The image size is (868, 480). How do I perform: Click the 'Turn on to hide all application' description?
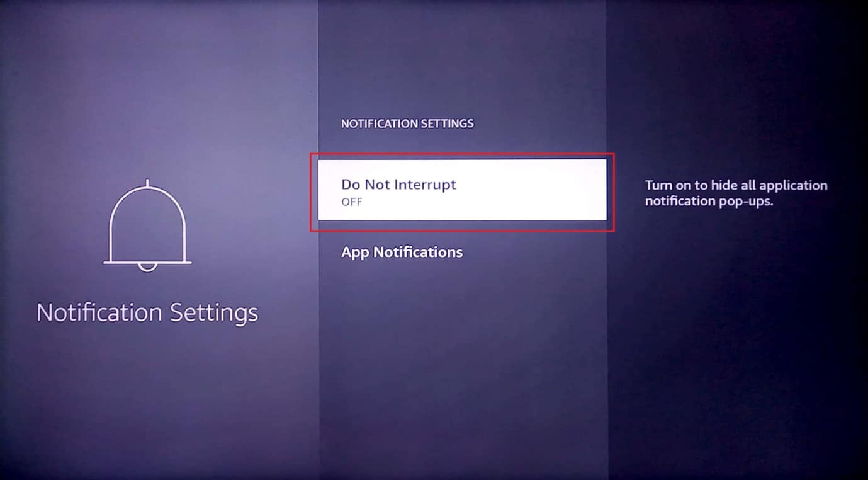point(736,193)
